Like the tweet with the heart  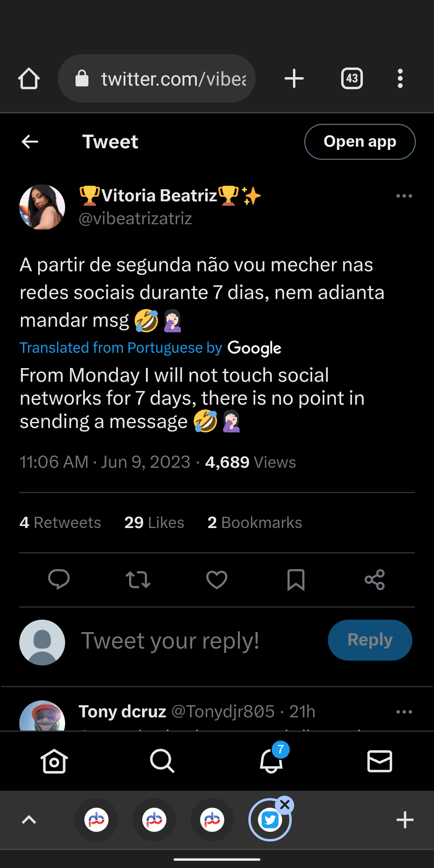[x=217, y=579]
